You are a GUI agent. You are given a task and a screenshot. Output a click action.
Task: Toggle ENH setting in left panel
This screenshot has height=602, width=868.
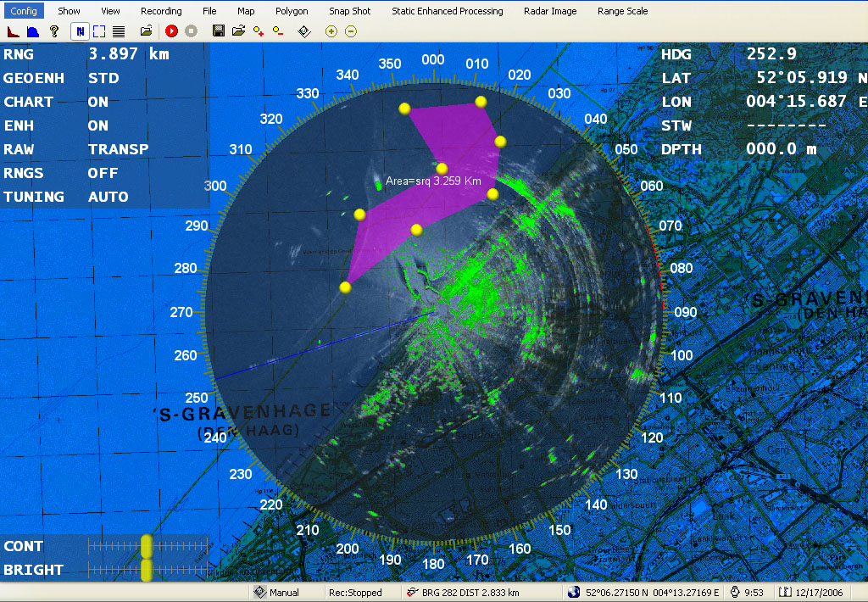97,125
